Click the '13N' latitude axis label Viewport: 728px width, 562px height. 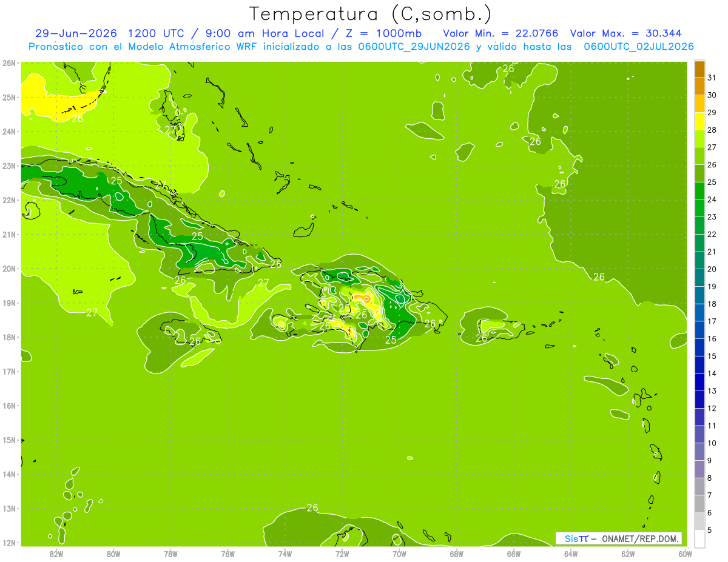tap(9, 509)
